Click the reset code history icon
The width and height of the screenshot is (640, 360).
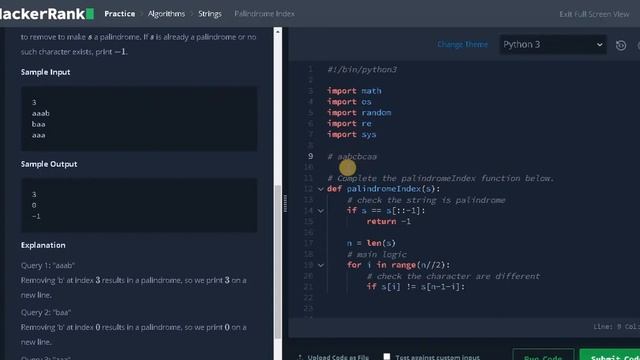tap(621, 45)
